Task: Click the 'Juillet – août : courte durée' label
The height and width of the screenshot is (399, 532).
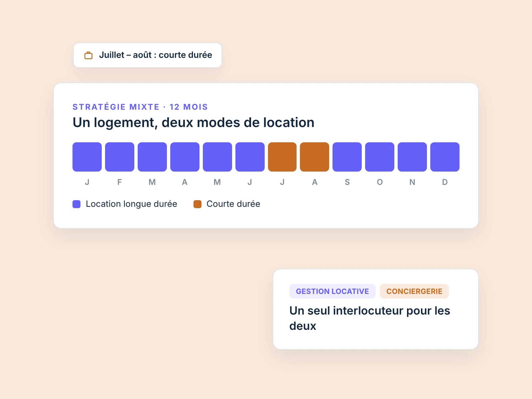Action: tap(155, 55)
